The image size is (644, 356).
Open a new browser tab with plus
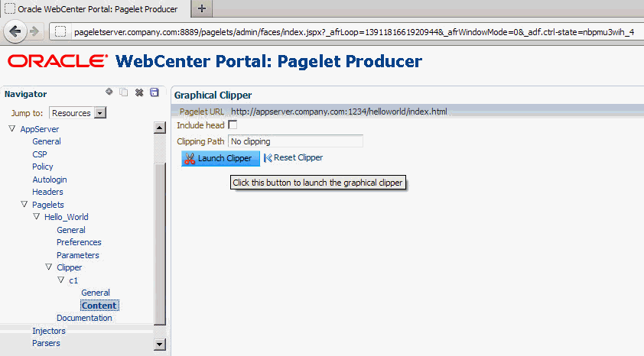coord(202,9)
